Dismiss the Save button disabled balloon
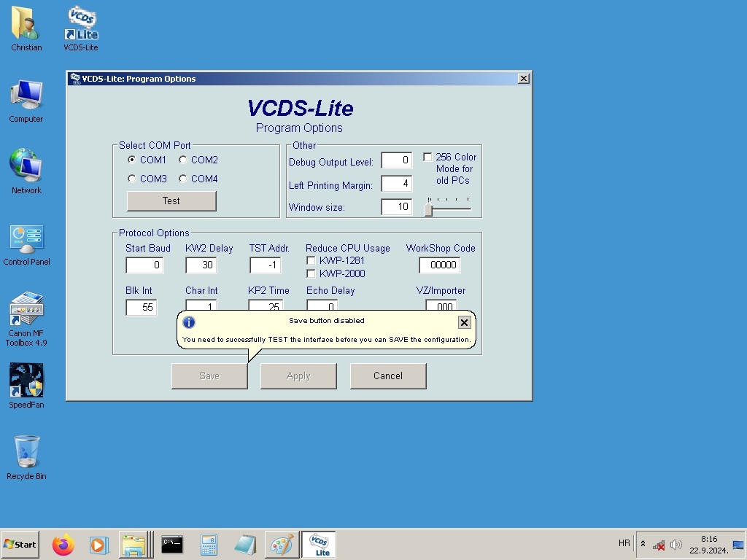Image resolution: width=747 pixels, height=560 pixels. pos(464,322)
